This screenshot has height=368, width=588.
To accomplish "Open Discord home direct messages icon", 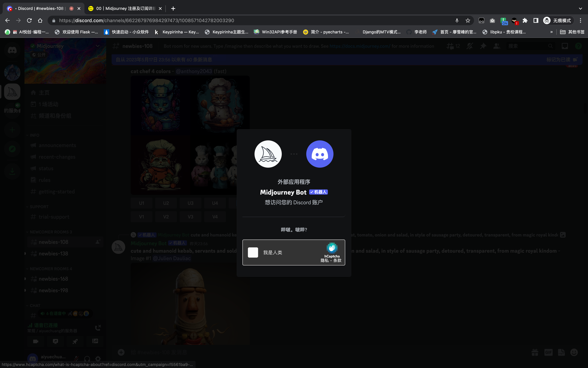I will click(x=12, y=50).
